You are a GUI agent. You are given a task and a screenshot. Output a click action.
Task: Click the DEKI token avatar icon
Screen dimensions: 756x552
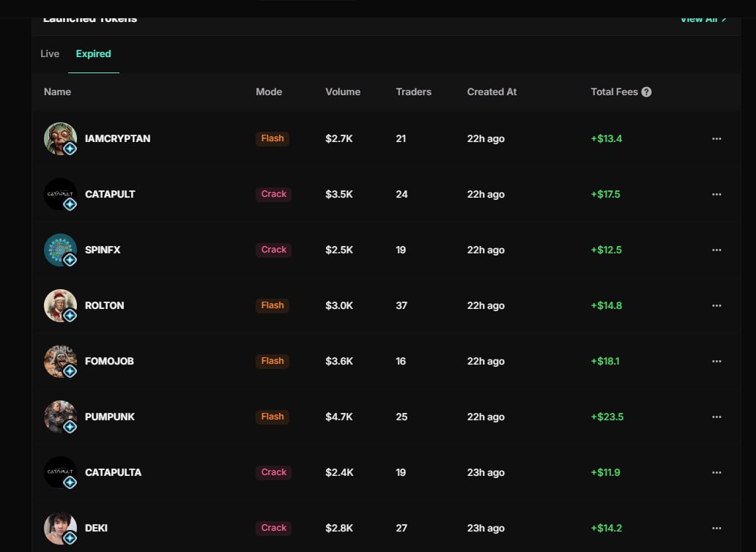coord(60,528)
